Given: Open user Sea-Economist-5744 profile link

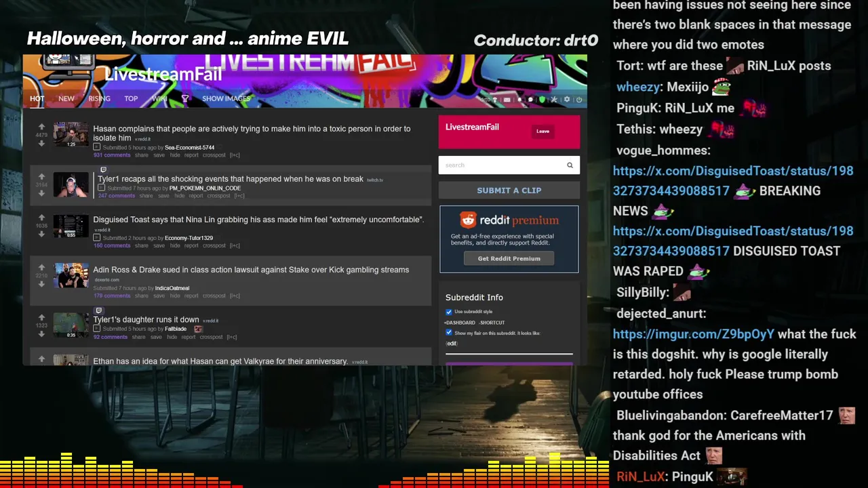Looking at the screenshot, I should point(189,147).
